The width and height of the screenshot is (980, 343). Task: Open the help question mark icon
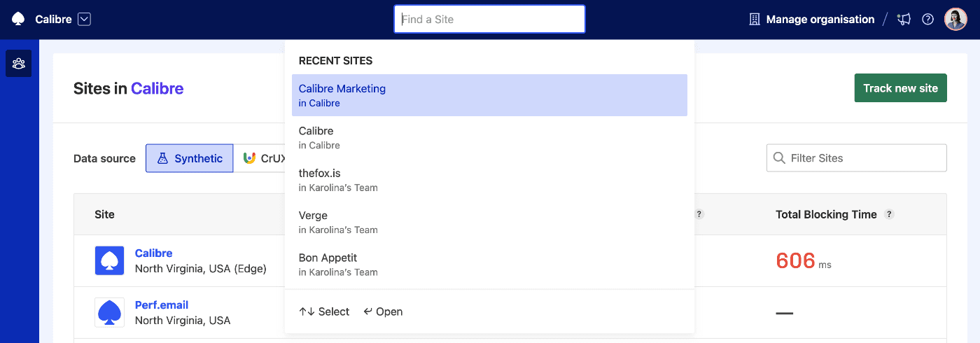point(928,20)
